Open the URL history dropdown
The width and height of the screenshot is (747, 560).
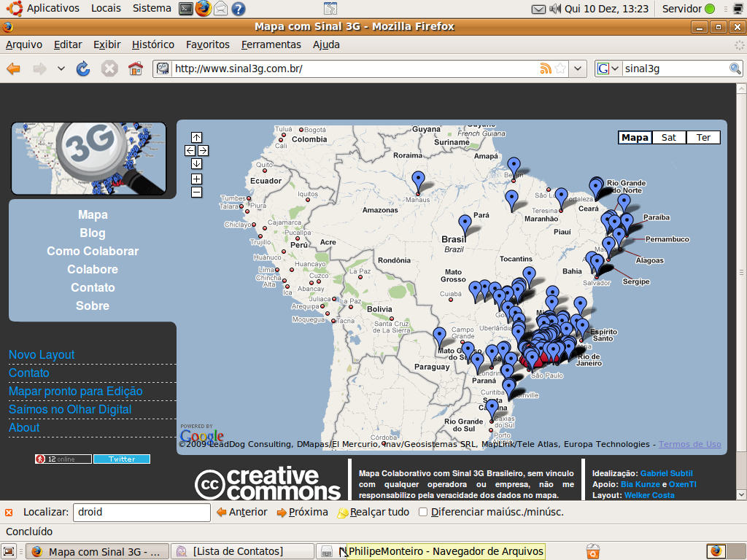tap(578, 69)
